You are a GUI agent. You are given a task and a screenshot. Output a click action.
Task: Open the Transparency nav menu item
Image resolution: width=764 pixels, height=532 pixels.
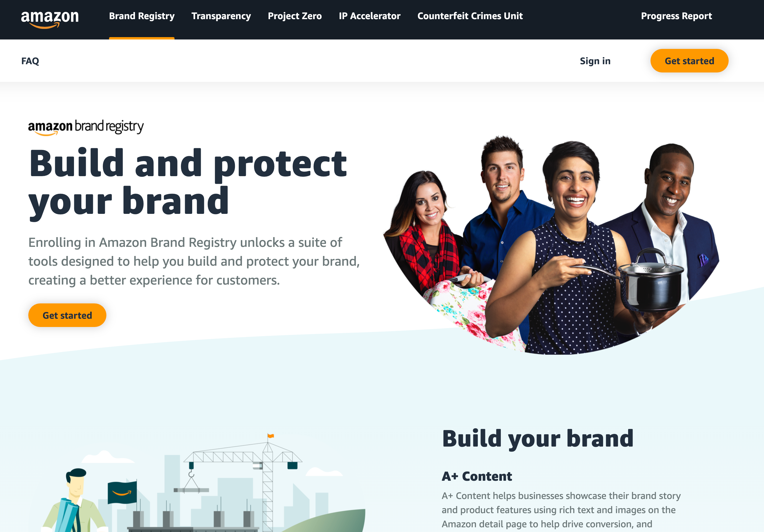tap(221, 16)
